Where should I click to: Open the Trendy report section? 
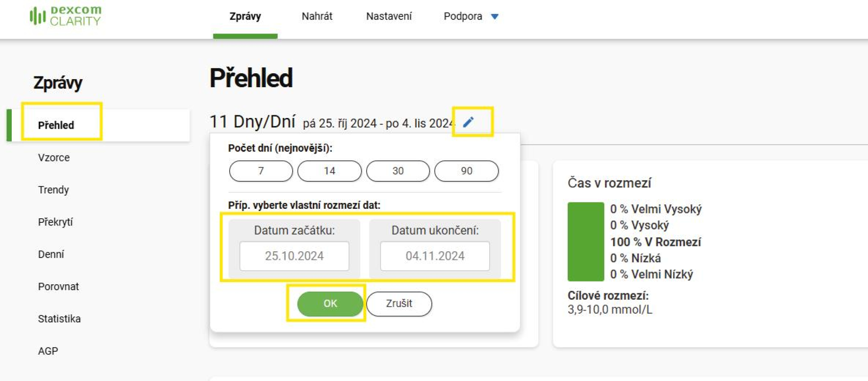click(53, 189)
